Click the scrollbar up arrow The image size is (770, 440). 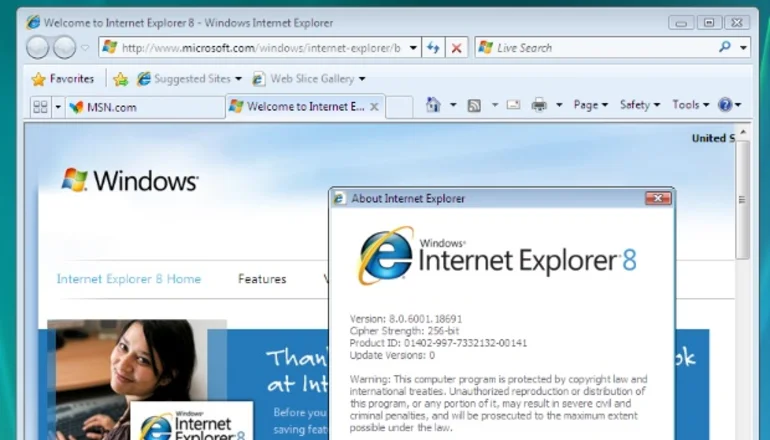[742, 132]
